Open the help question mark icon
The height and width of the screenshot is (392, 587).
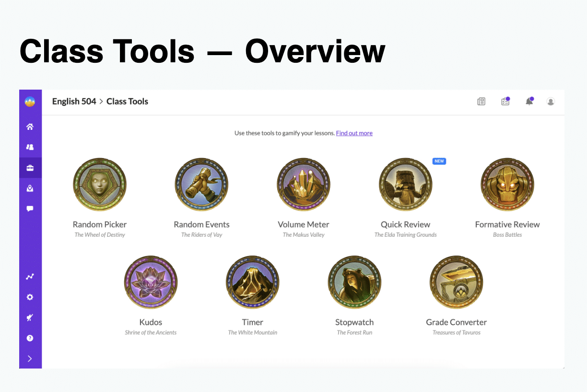(30, 338)
